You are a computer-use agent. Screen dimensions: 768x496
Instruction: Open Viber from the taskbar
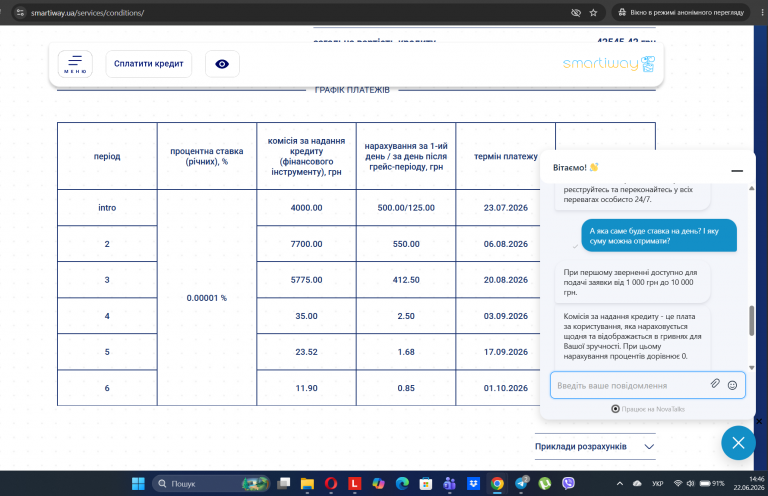[568, 484]
